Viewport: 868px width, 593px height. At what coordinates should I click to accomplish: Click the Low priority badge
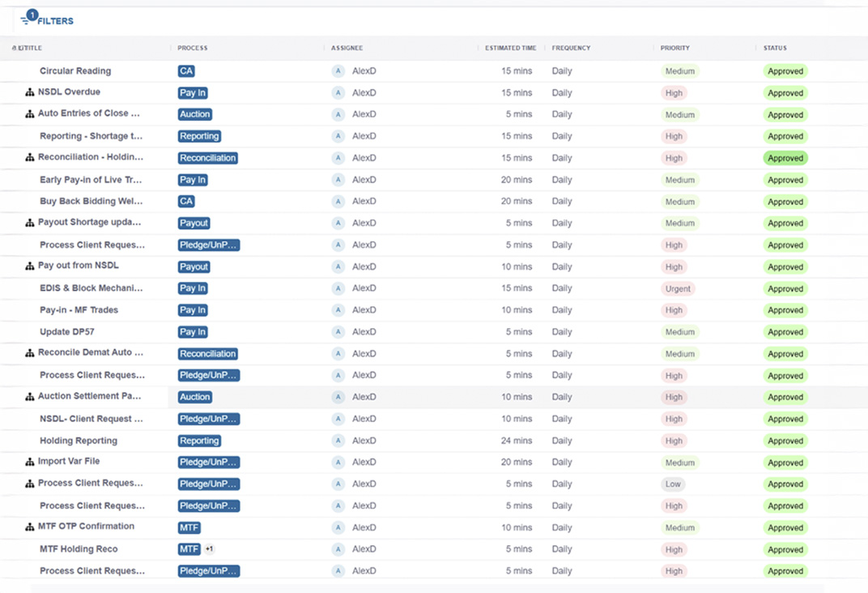[x=673, y=484]
